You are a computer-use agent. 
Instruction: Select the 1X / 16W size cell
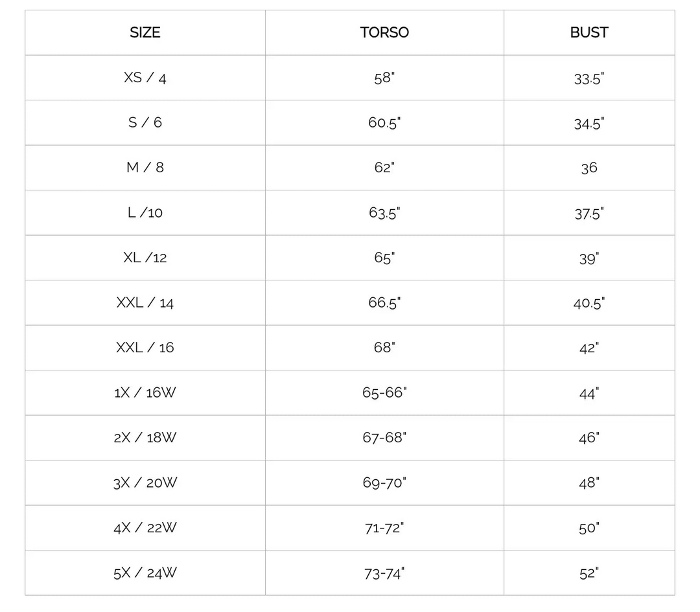tap(145, 392)
